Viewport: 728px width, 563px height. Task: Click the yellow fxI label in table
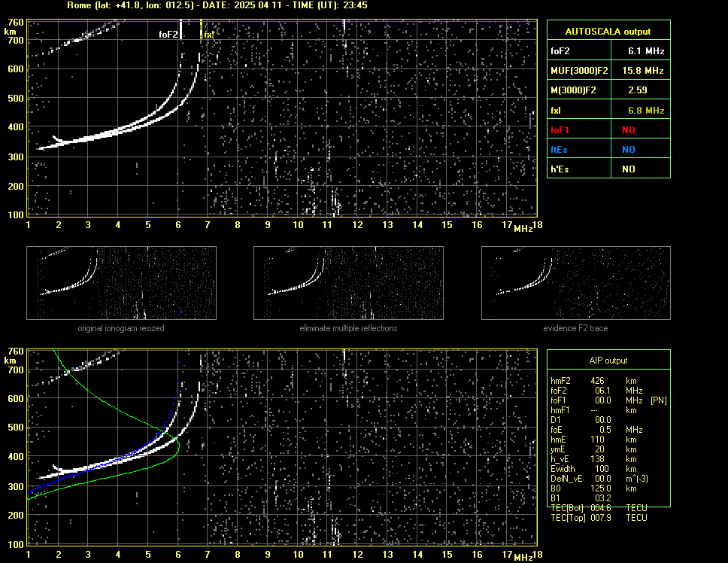pos(556,111)
